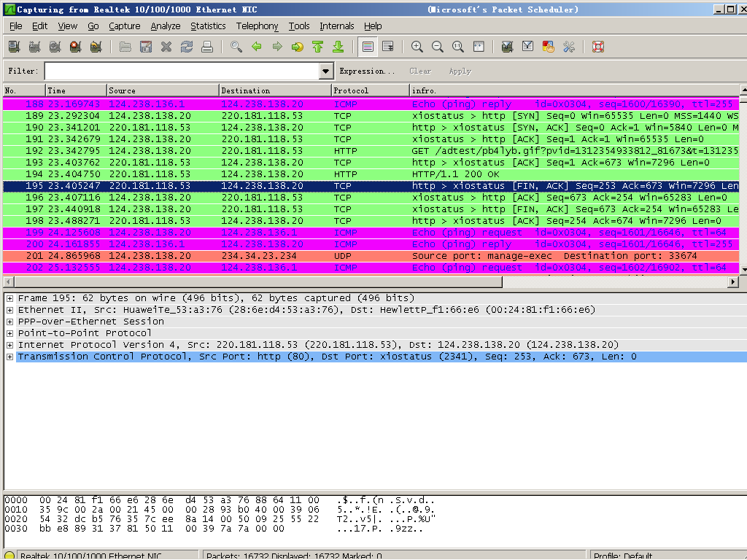Sort by the Source column header
This screenshot has height=560, width=747.
point(163,90)
